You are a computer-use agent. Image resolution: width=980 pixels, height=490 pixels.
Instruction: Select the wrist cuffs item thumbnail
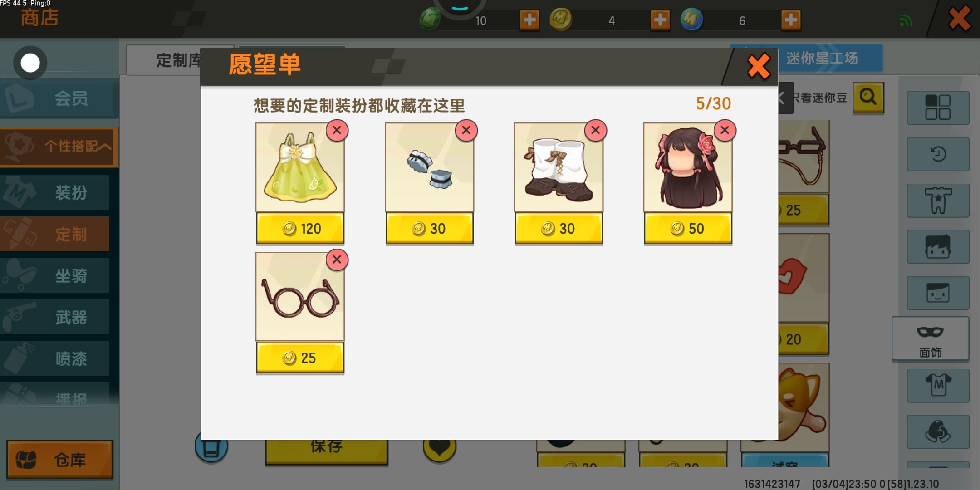tap(429, 167)
